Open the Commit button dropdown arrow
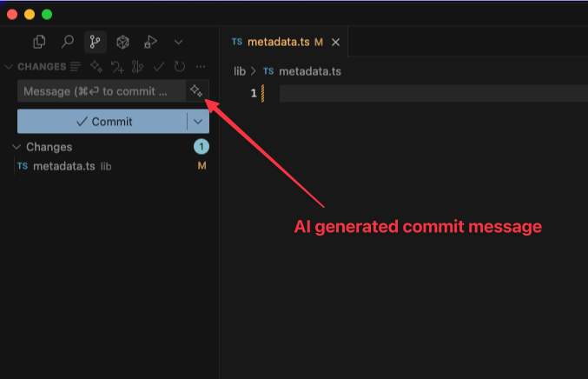The image size is (588, 379). [x=198, y=122]
